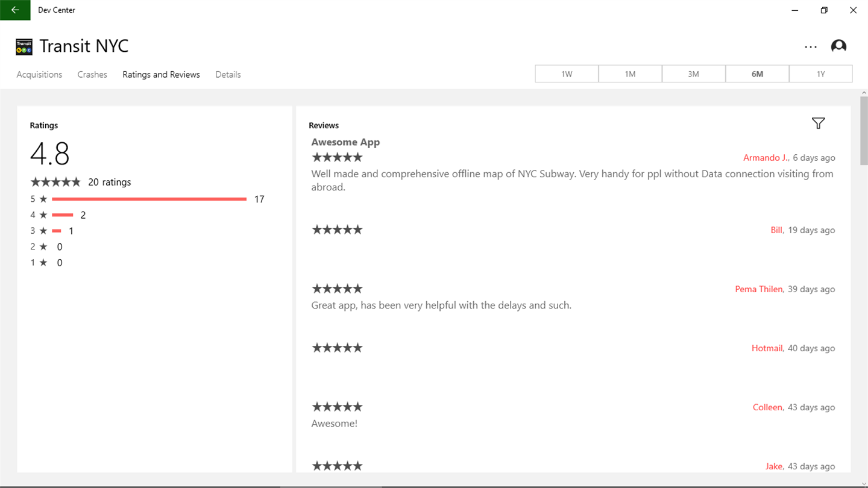Open the more options ellipsis menu
Image resolution: width=868 pixels, height=488 pixels.
811,47
